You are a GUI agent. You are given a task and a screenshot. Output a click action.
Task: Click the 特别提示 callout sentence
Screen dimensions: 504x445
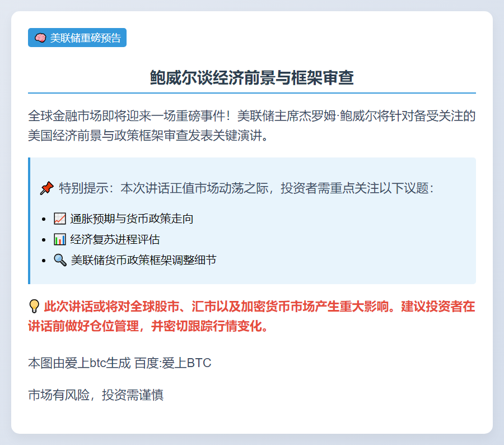246,188
